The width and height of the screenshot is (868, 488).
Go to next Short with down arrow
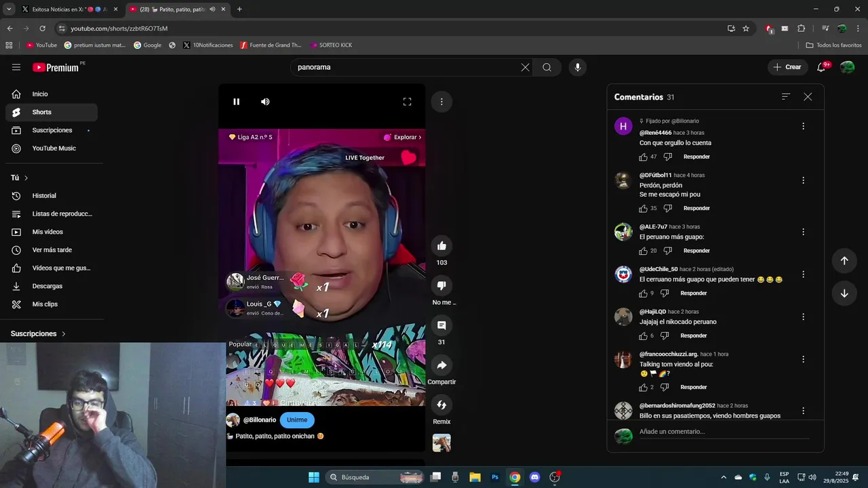coord(844,293)
